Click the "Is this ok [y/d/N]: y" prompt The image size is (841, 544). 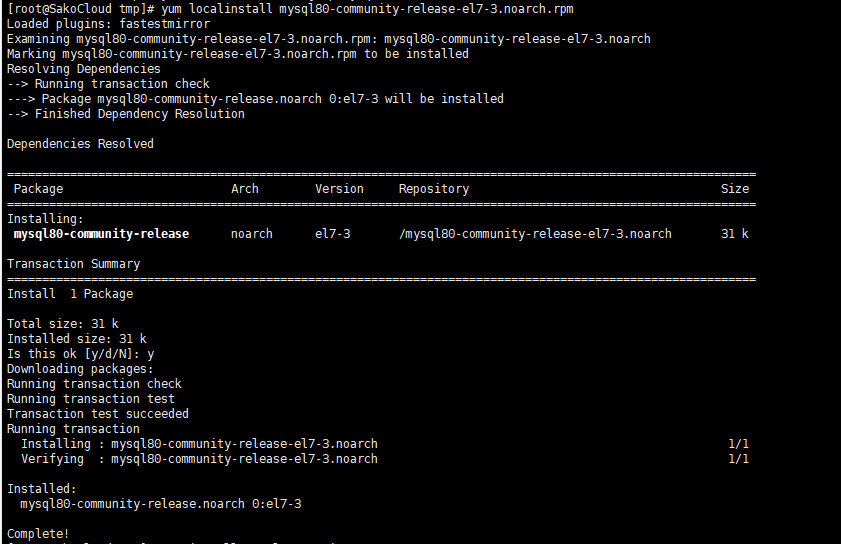tap(80, 354)
